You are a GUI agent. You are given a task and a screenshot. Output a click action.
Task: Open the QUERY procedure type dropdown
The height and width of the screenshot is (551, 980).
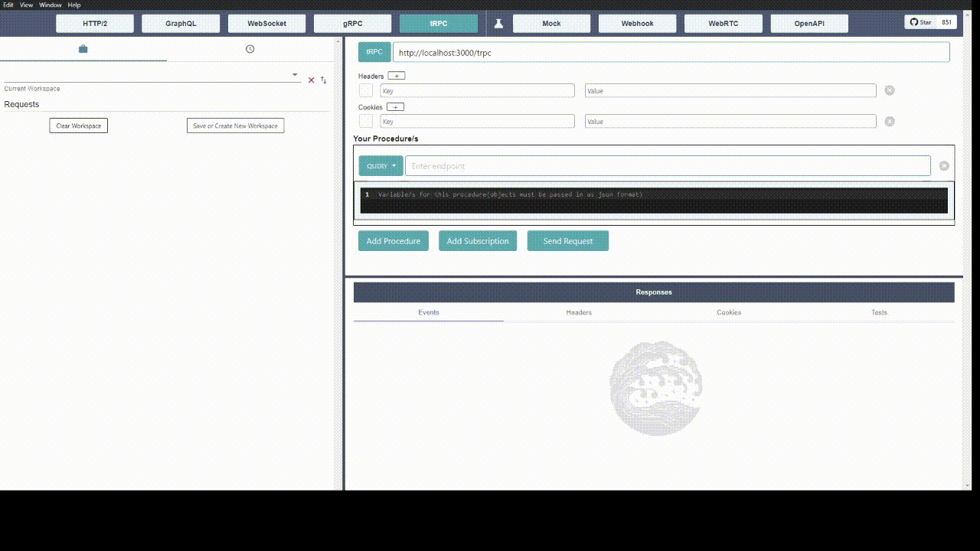381,166
